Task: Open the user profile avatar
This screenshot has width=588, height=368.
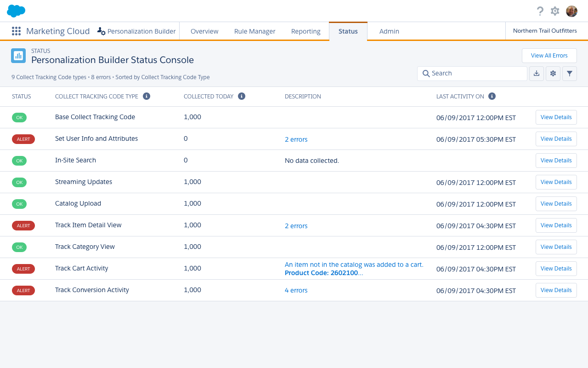Action: coord(571,11)
